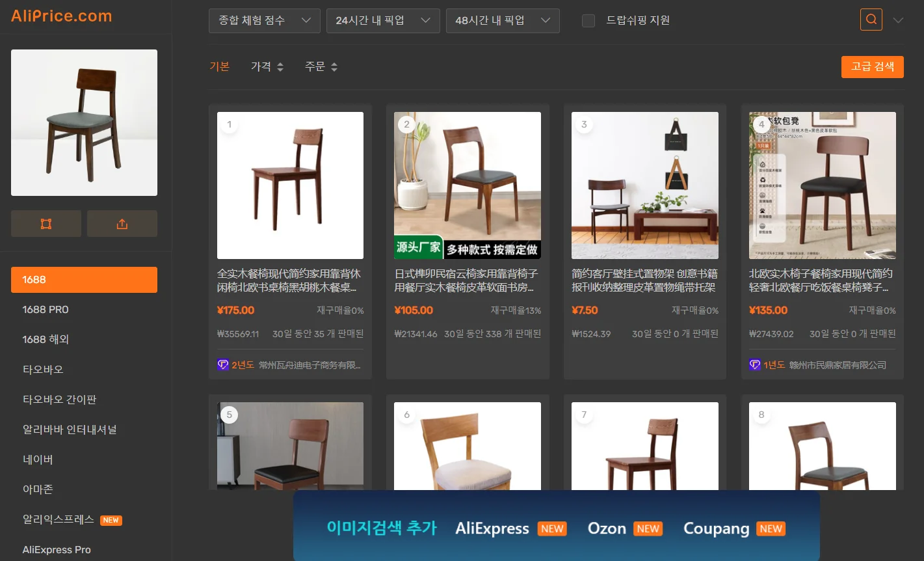Open product 2 chair thumbnail
The width and height of the screenshot is (924, 561).
click(468, 185)
